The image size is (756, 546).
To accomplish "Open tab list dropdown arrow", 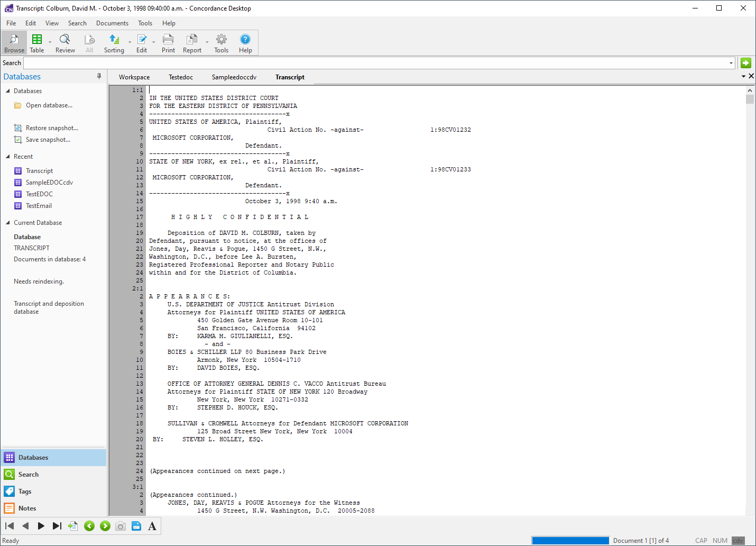I will (743, 77).
